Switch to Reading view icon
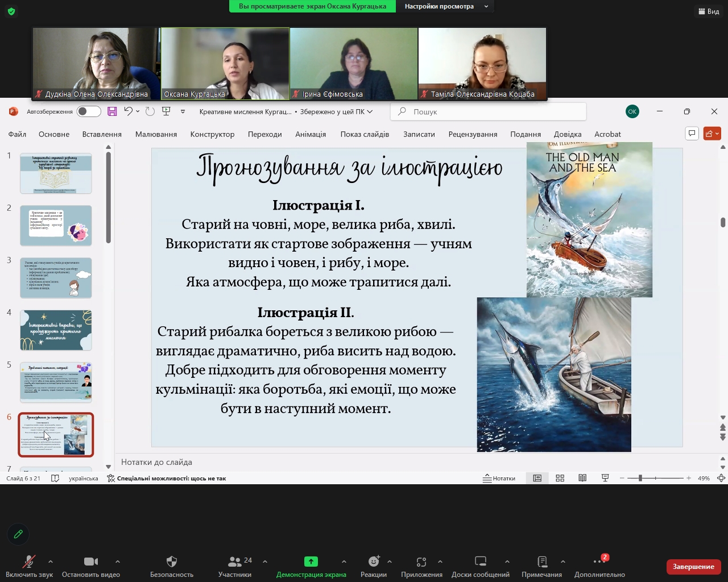The height and width of the screenshot is (582, 728). 582,478
